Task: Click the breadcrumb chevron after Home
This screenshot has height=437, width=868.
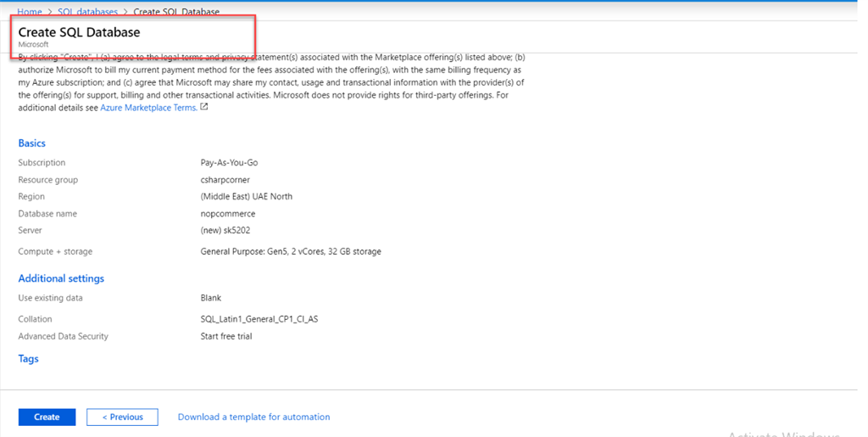Action: pos(49,12)
